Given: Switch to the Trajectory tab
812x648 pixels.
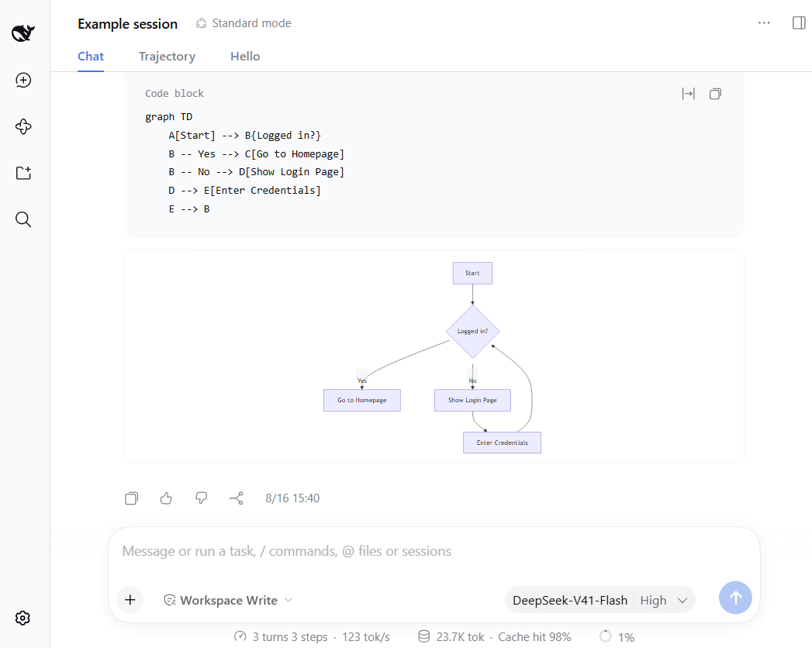Looking at the screenshot, I should [167, 57].
